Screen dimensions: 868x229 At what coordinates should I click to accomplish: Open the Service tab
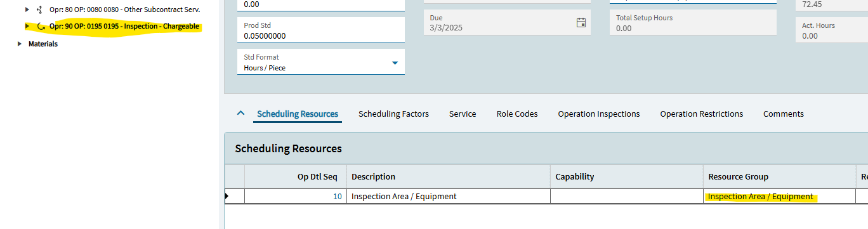pyautogui.click(x=463, y=114)
